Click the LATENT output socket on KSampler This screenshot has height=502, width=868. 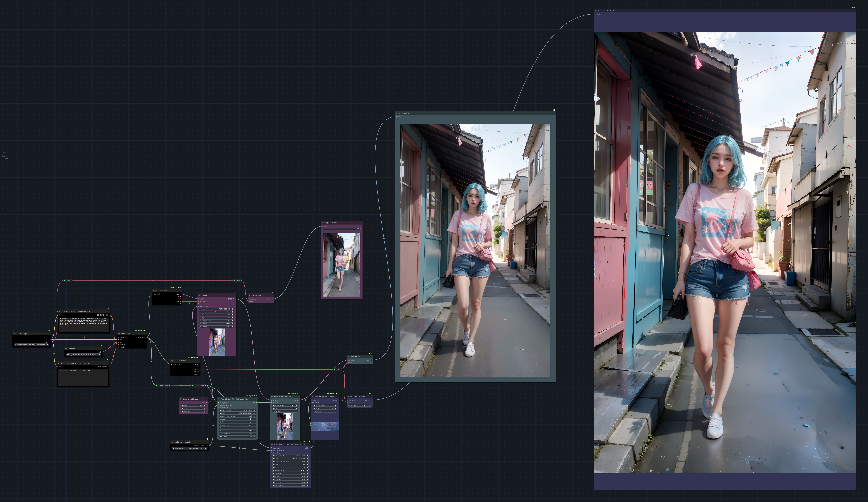click(x=235, y=299)
